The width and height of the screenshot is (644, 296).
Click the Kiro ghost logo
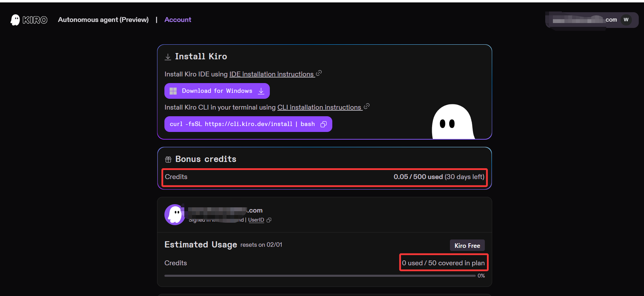click(29, 20)
